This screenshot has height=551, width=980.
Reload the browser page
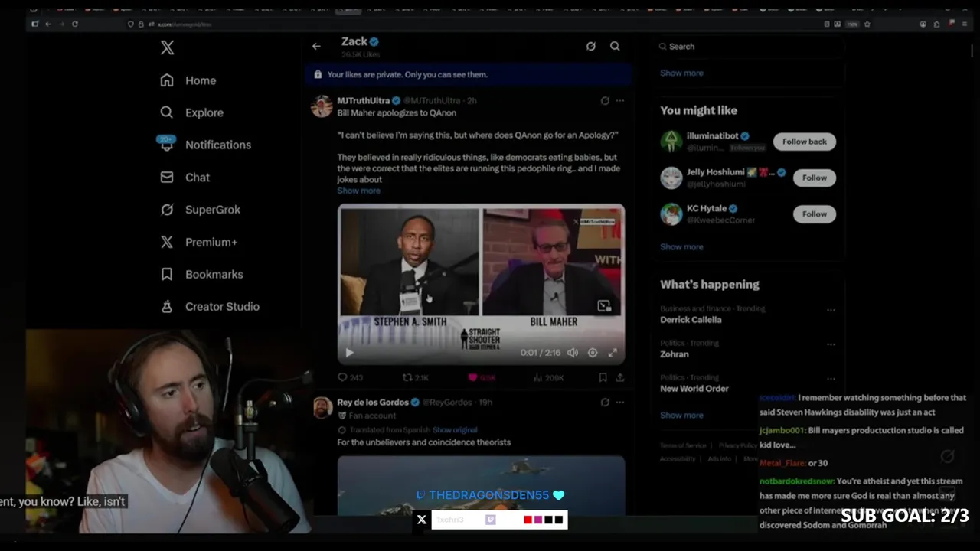[74, 24]
